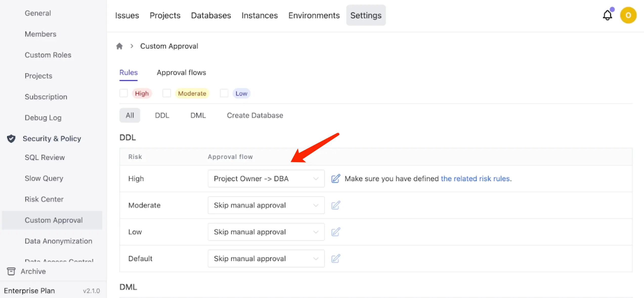
Task: Edit the Low risk approval flow
Action: [335, 232]
